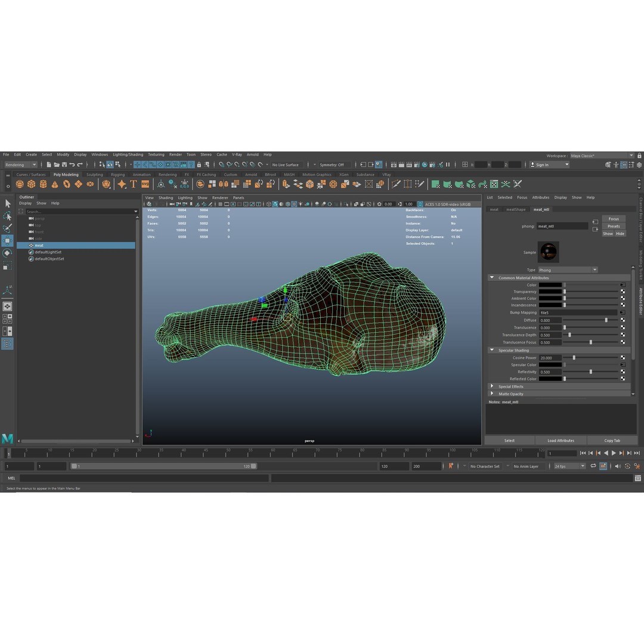This screenshot has height=644, width=644.
Task: Go to the end of playback range
Action: [637, 453]
